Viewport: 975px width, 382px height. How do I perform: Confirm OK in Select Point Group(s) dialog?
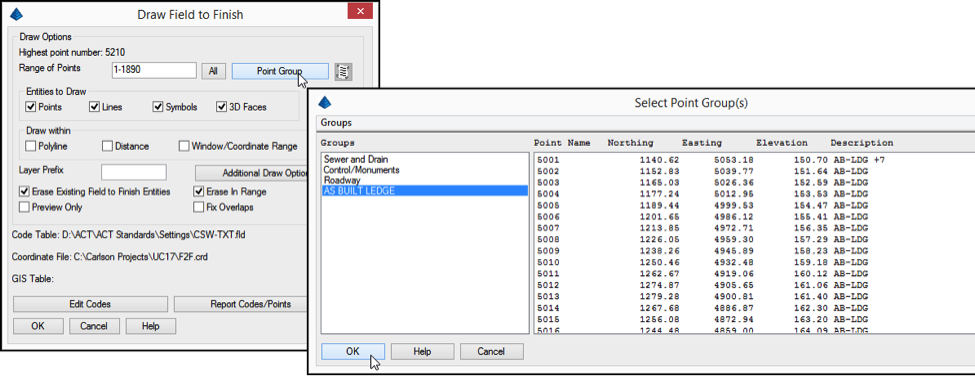pyautogui.click(x=353, y=352)
